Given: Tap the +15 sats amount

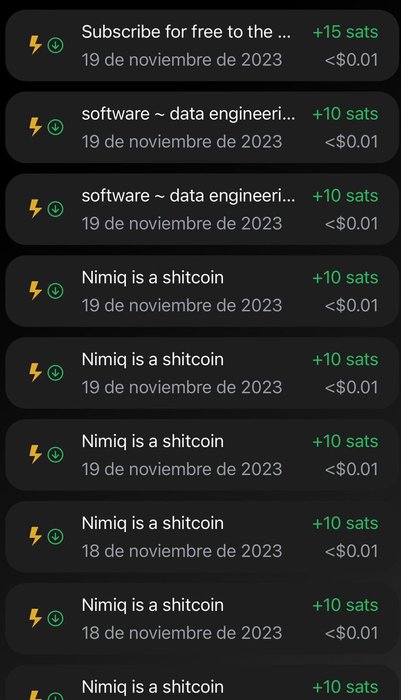Looking at the screenshot, I should point(345,32).
